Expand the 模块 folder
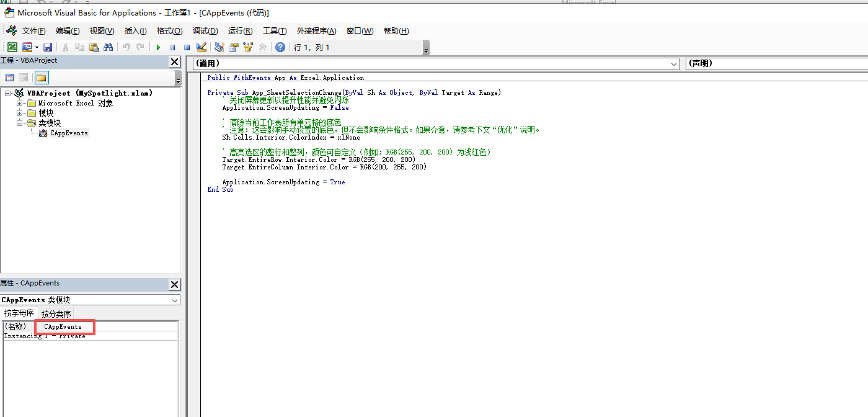The height and width of the screenshot is (417, 868). pos(20,113)
